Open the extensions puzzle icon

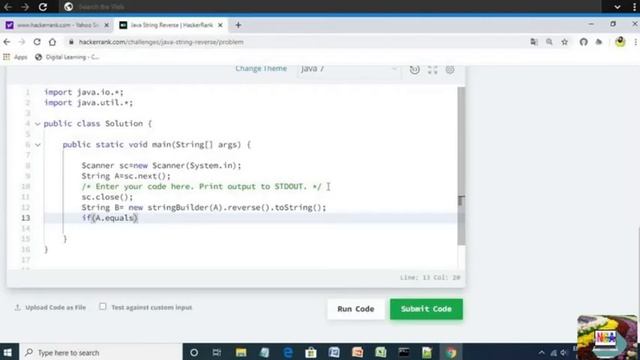(x=599, y=42)
